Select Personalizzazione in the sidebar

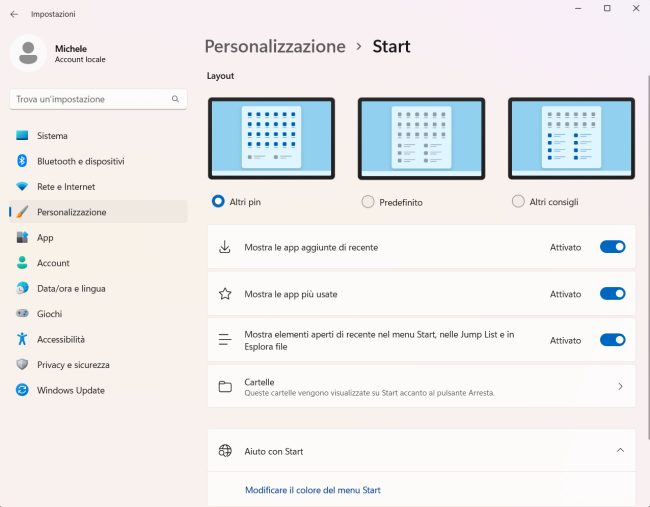point(98,212)
